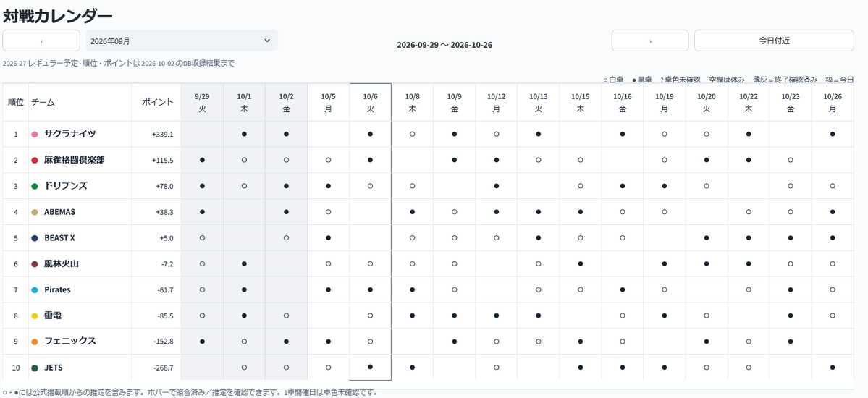Click the team name サクラナイツ
Screen dimensions: 868x398
point(69,134)
